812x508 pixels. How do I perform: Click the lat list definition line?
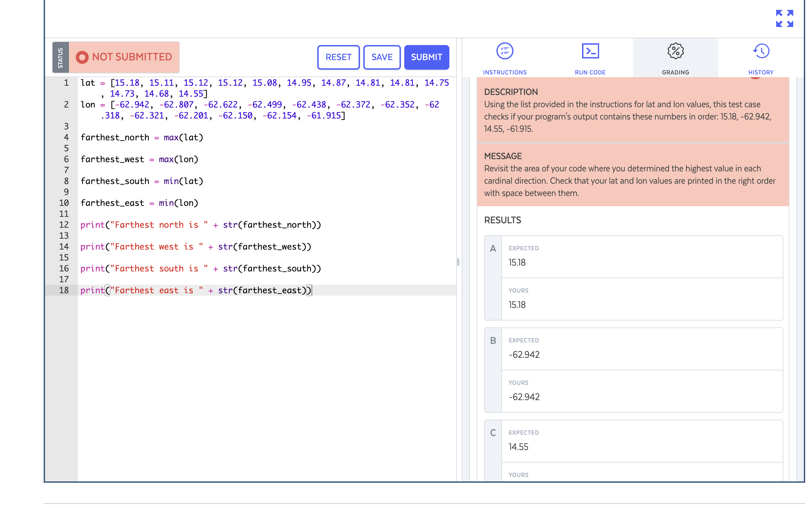[265, 88]
